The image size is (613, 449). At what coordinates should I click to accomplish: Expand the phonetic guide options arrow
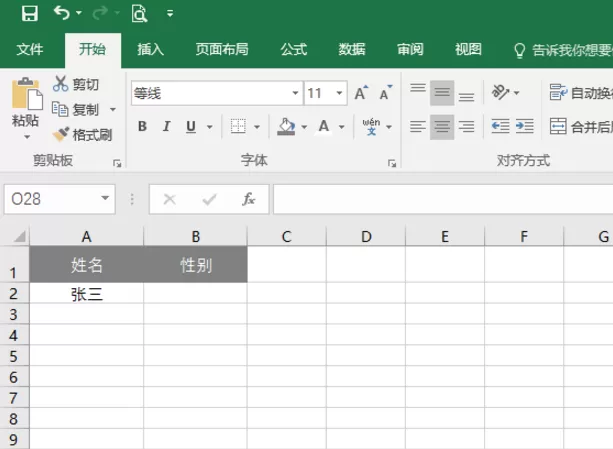(x=389, y=127)
